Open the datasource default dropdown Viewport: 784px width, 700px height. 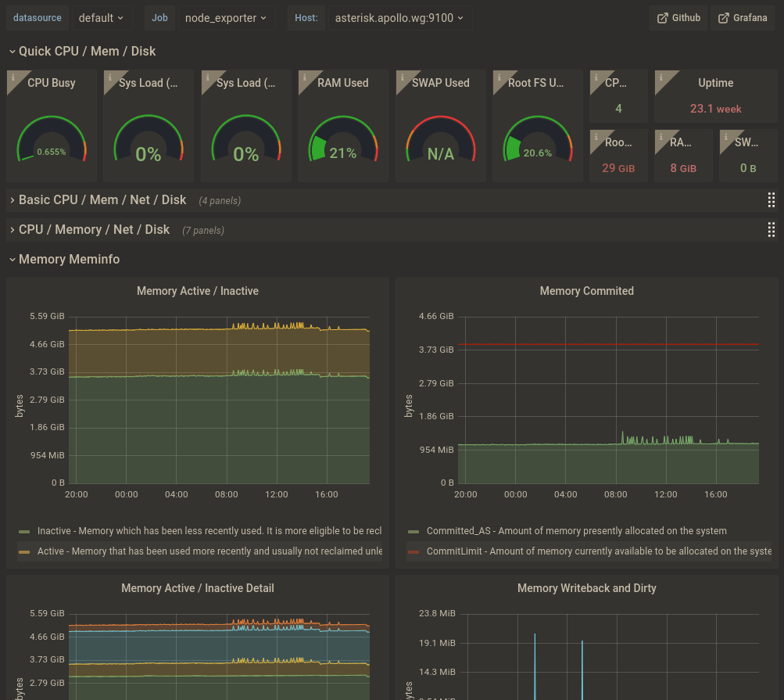click(x=102, y=18)
